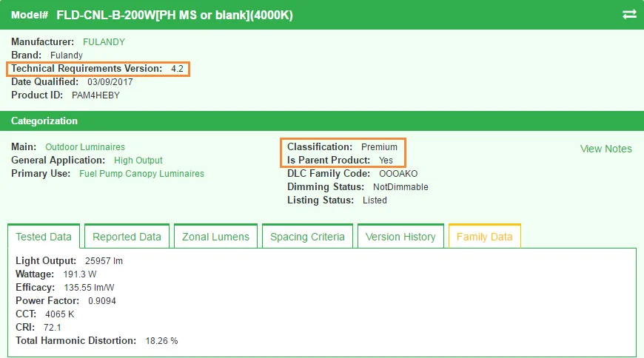The height and width of the screenshot is (358, 644).
Task: Click the CRI value 72.1
Action: point(52,328)
